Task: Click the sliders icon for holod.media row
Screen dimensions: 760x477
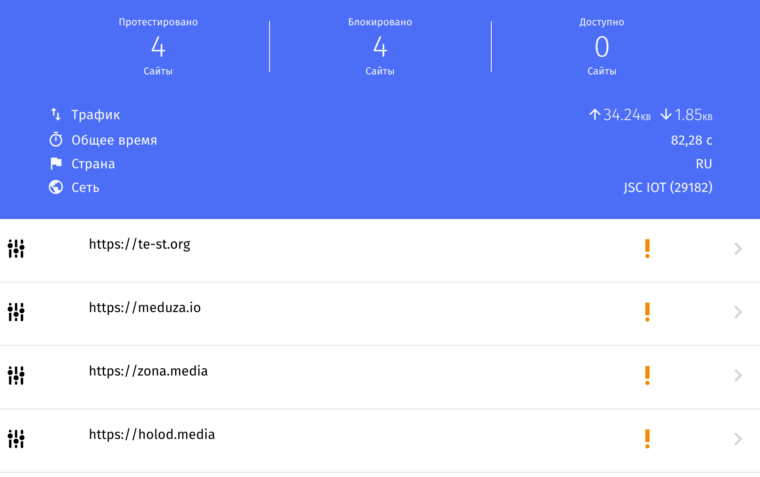Action: click(x=16, y=438)
